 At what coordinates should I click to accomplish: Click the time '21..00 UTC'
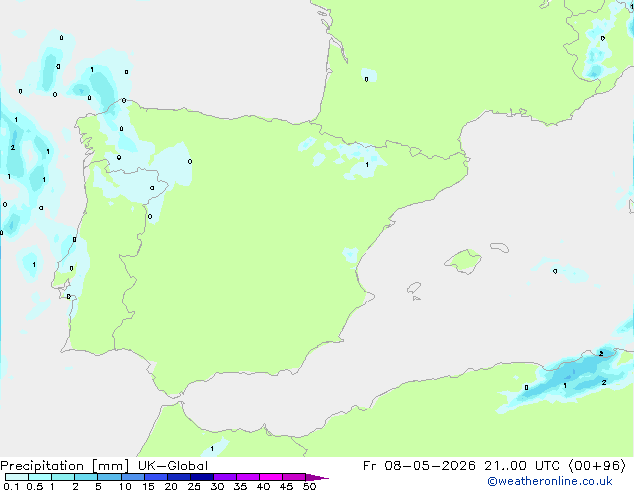point(522,466)
